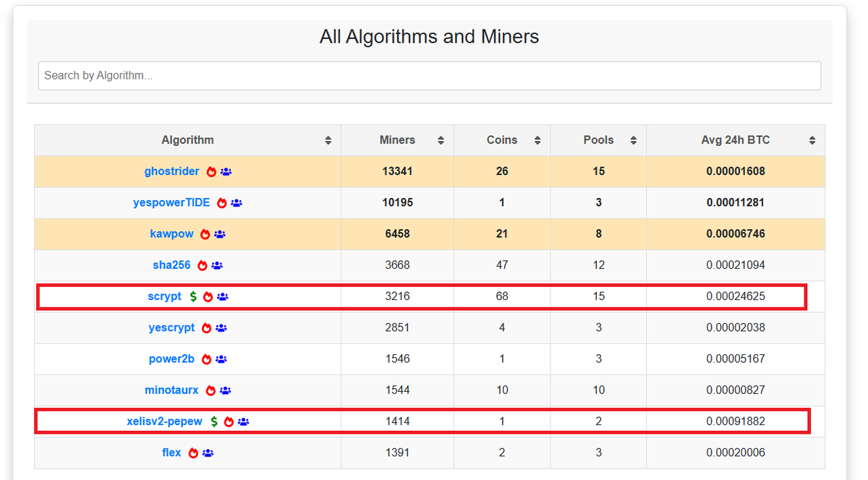Select BTC value 0.00011281
The height and width of the screenshot is (480, 868).
(736, 202)
